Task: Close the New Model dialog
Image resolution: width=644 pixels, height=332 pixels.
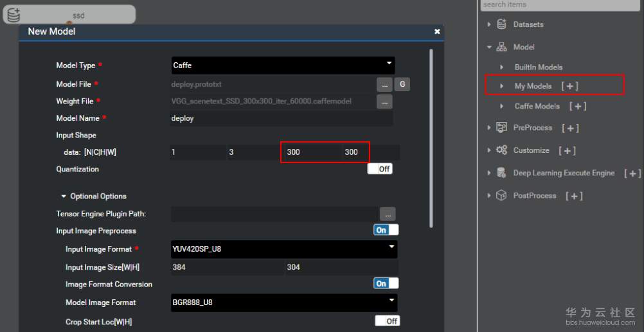Action: 437,31
